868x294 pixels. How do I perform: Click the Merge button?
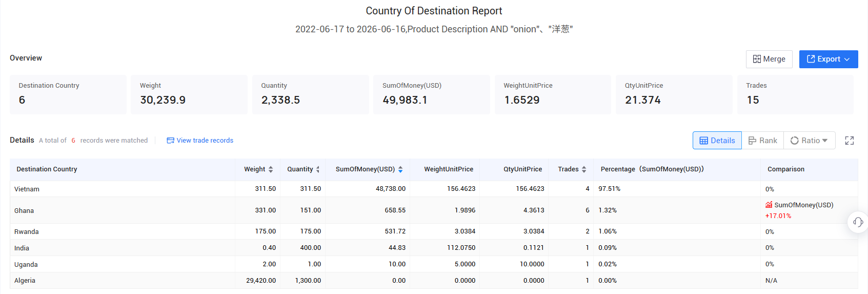pyautogui.click(x=769, y=59)
